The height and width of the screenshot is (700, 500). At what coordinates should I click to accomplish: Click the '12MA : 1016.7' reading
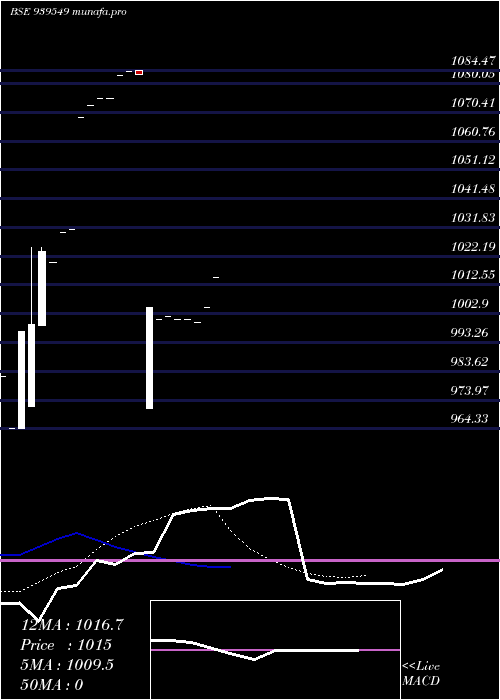[72, 625]
